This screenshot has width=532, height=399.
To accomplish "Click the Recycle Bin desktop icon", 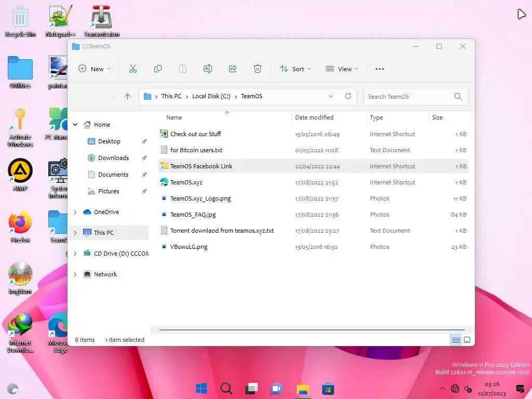I will click(x=20, y=21).
